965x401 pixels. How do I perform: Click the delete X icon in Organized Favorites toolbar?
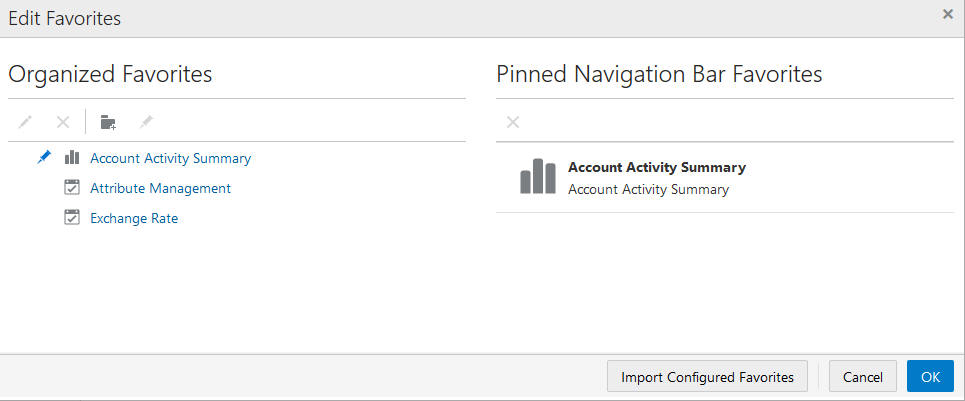[63, 122]
